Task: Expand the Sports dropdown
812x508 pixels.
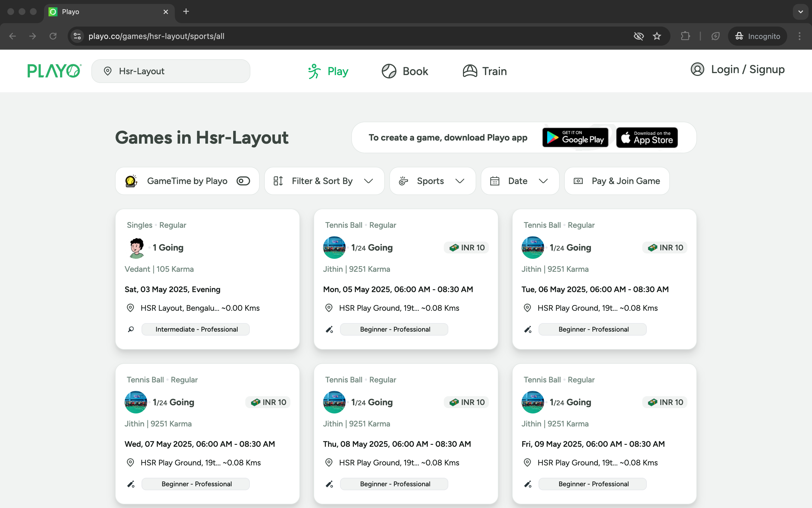Action: pos(433,181)
